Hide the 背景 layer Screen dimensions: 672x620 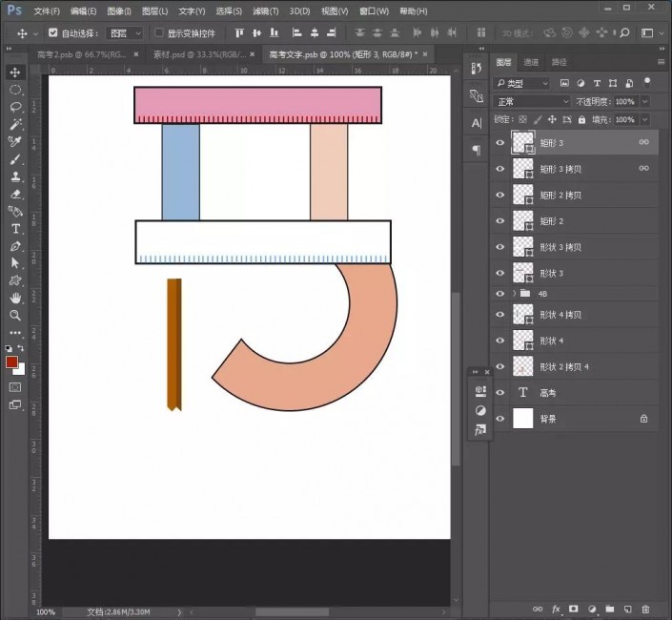point(500,419)
